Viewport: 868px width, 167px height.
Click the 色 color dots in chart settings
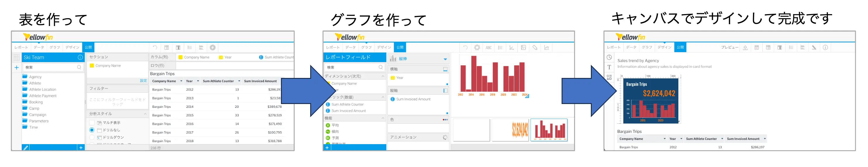pos(445,120)
